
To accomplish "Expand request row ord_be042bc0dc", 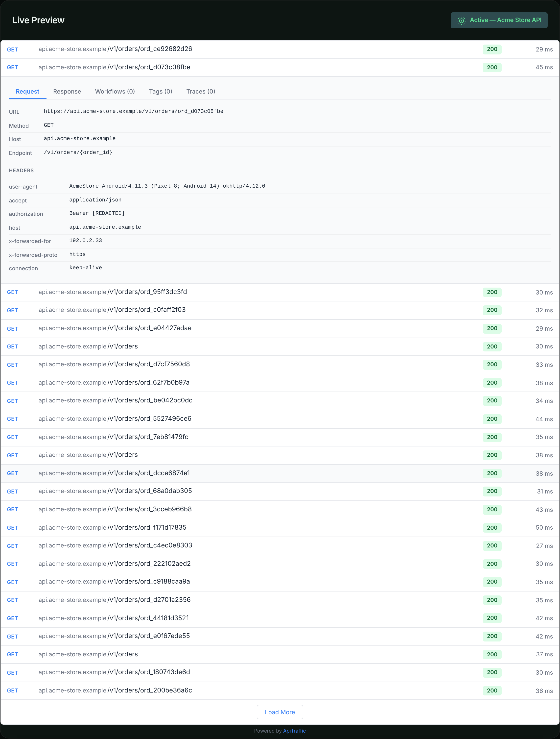I will [280, 401].
